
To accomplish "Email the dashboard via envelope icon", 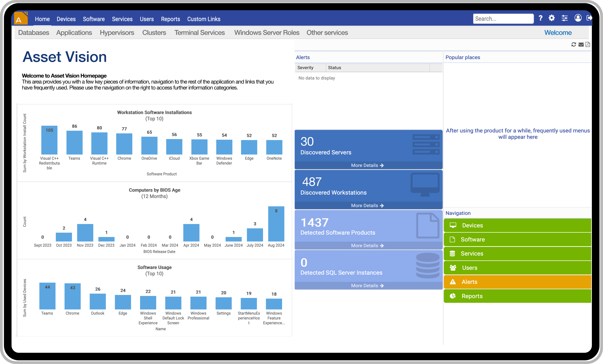I will pyautogui.click(x=581, y=44).
